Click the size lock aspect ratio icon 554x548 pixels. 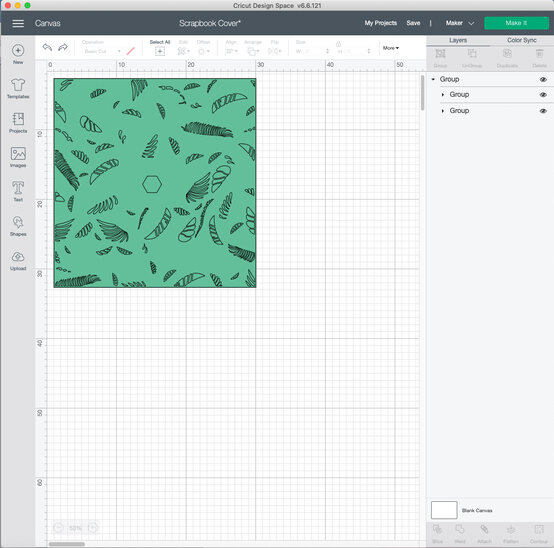[338, 44]
